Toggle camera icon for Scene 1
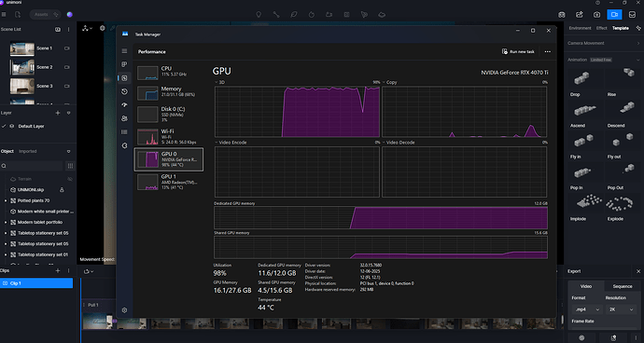The height and width of the screenshot is (343, 644). 67,48
